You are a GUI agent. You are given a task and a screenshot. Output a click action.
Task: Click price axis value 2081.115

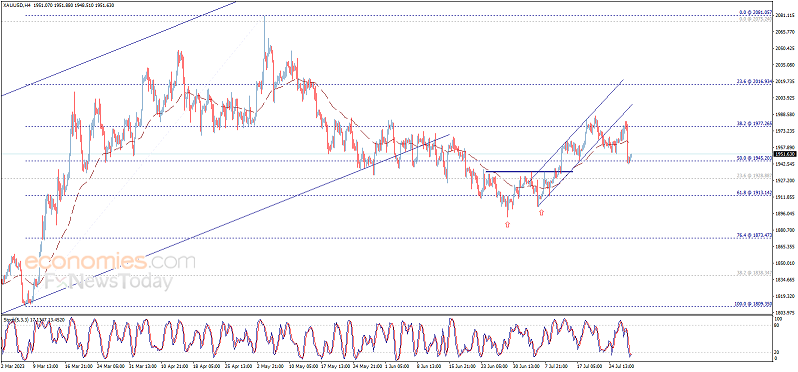tap(784, 16)
